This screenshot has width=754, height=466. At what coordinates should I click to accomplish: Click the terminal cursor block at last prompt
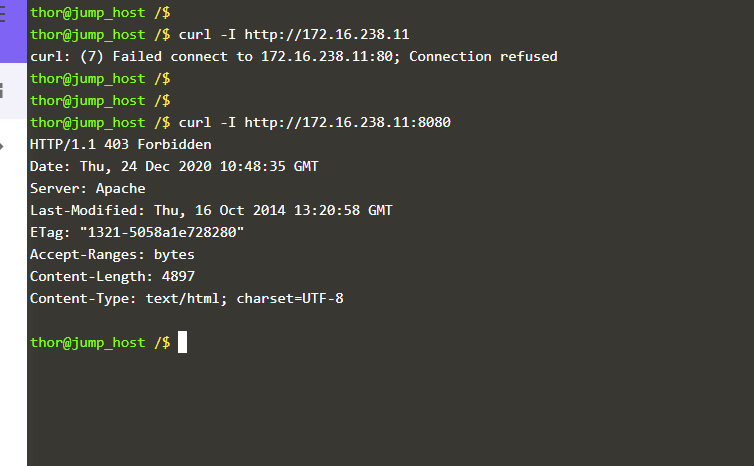coord(182,343)
